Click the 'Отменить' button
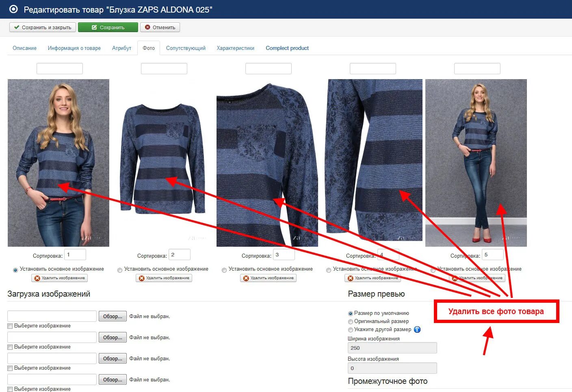Screen dimensions: 572x392 [160, 27]
